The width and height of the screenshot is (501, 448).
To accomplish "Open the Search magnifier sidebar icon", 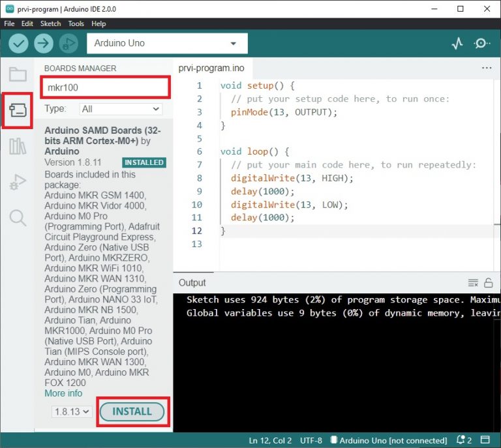I will [18, 218].
